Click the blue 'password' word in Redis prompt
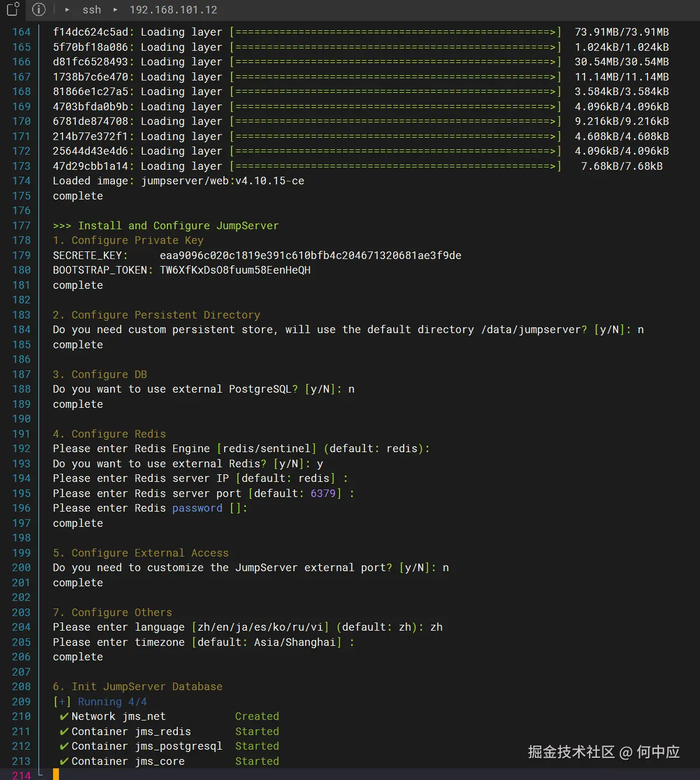This screenshot has height=780, width=700. coord(197,508)
